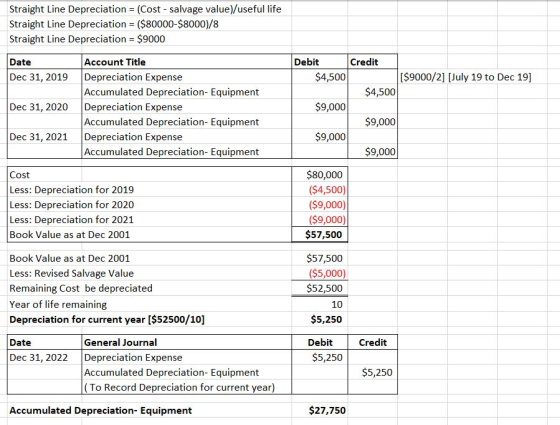Select the formula text '($80000-$8000)/8' row
The image size is (560, 425).
(x=114, y=24)
